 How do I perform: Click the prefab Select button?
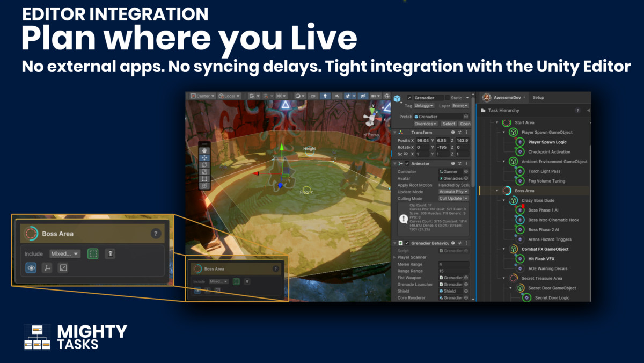tap(449, 124)
